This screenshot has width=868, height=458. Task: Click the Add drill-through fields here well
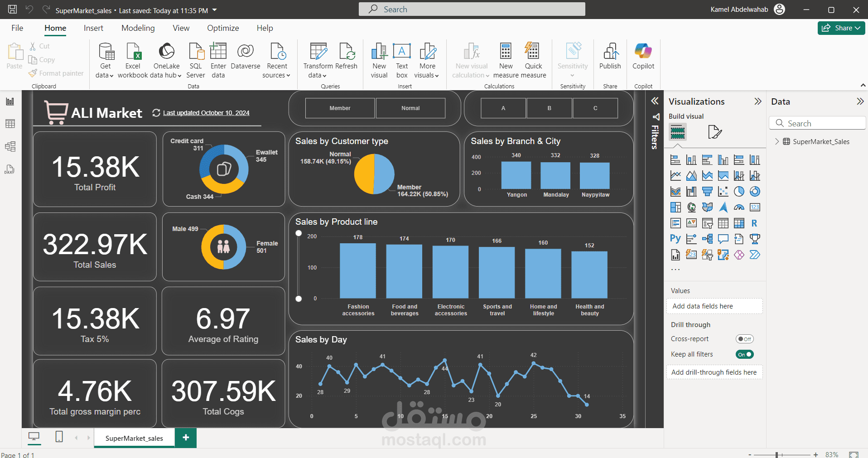click(x=714, y=372)
